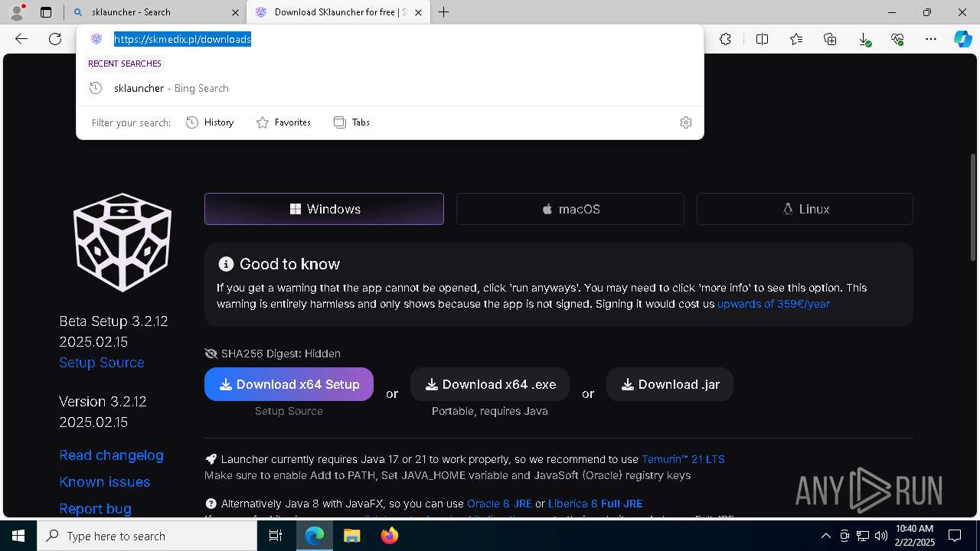Reveal the hidden SHA256 digest
This screenshot has width=980, height=551.
[273, 354]
